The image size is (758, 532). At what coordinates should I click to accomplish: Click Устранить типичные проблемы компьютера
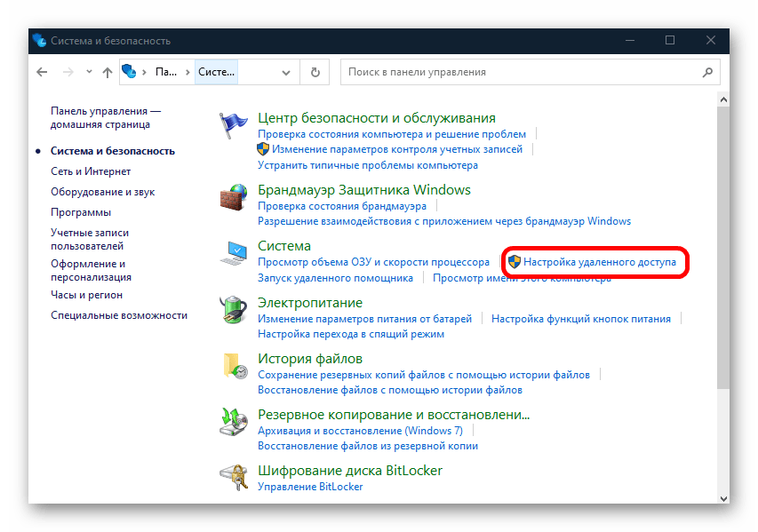[x=367, y=165]
